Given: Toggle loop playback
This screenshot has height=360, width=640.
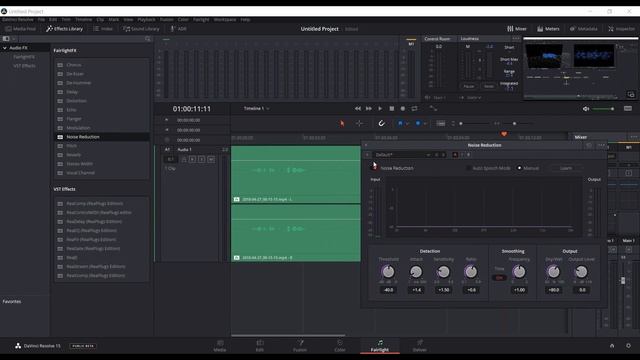Looking at the screenshot, I should click(x=414, y=109).
